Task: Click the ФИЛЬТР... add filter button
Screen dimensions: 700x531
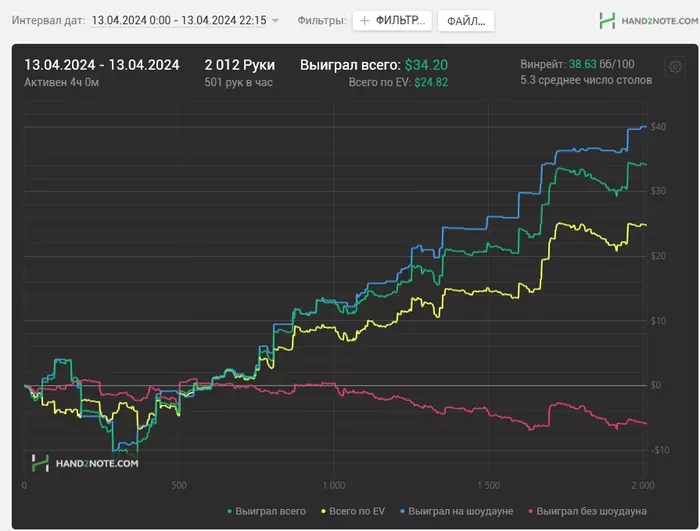Action: 392,21
